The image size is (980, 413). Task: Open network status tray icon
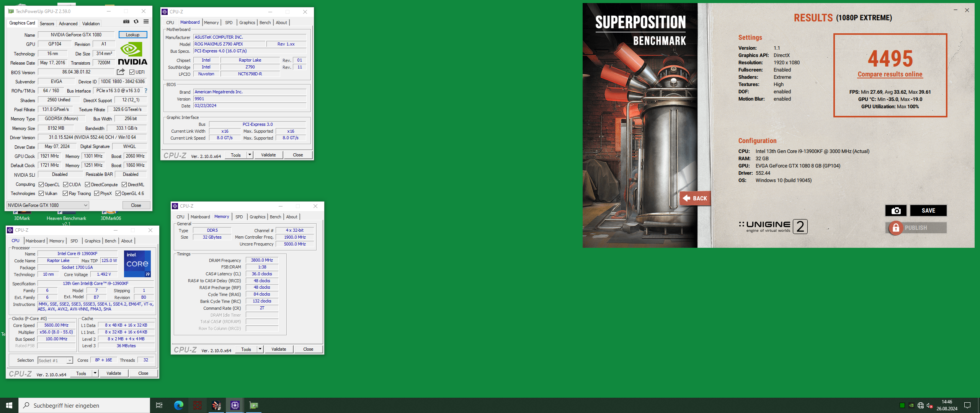(921, 406)
